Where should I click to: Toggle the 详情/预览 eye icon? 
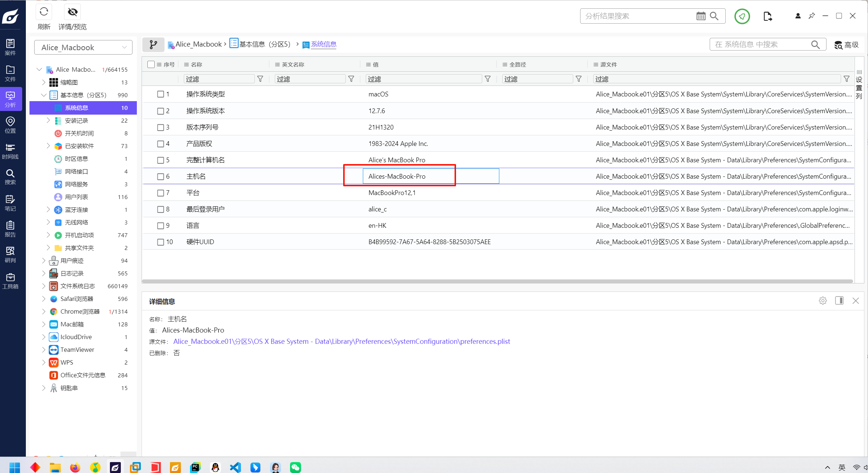(x=72, y=12)
